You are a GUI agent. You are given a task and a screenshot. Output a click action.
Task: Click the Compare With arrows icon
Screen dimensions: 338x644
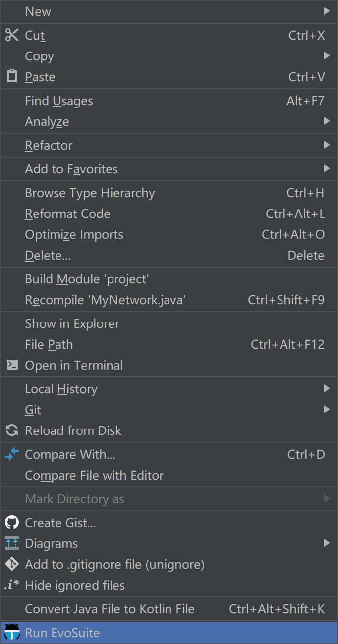[x=12, y=454]
